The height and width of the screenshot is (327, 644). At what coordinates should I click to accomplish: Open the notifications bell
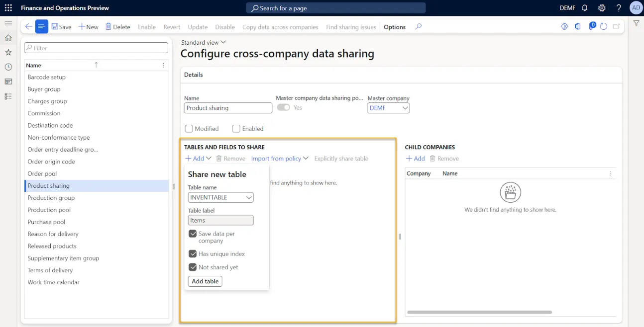585,8
